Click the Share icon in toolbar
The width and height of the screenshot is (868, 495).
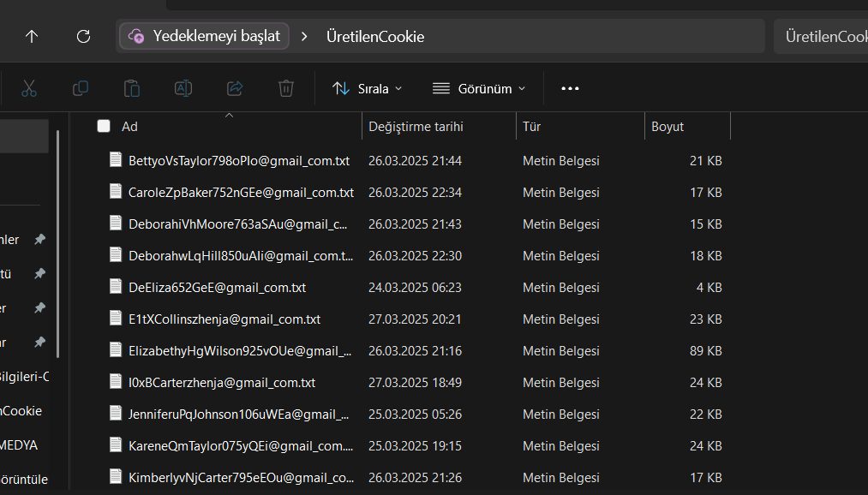tap(235, 88)
